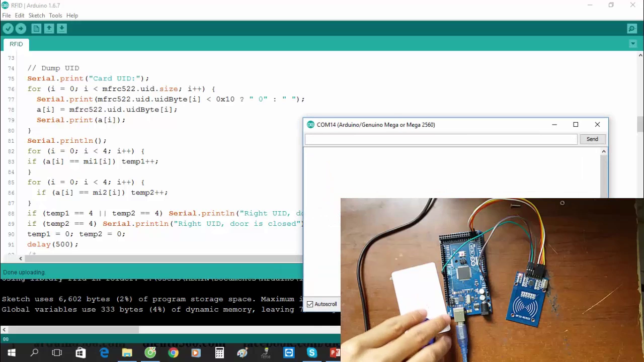Click the 'Serial.print(a[i]);' code line
The height and width of the screenshot is (362, 644).
coord(81,120)
